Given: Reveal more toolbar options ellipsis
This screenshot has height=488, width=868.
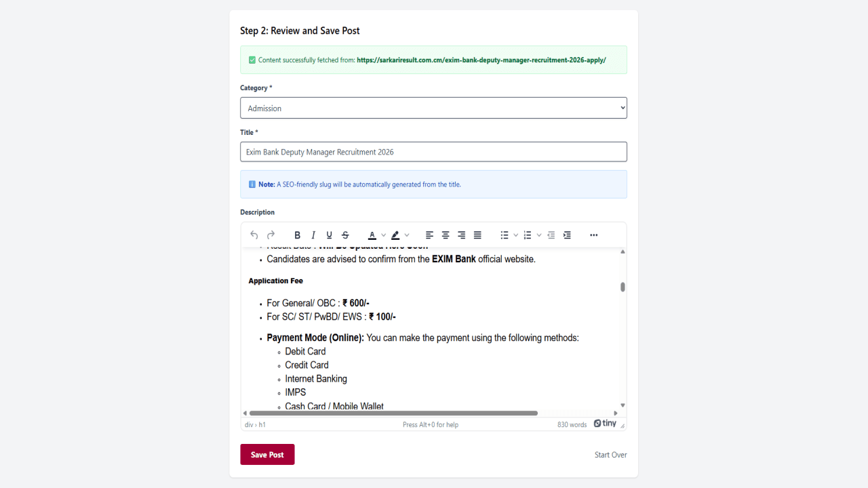Looking at the screenshot, I should [x=594, y=235].
